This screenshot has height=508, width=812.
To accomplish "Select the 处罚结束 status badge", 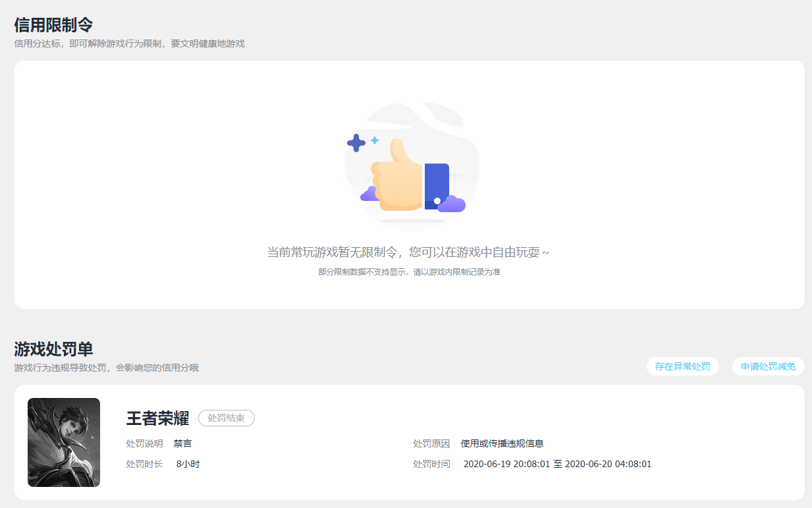I will point(226,418).
